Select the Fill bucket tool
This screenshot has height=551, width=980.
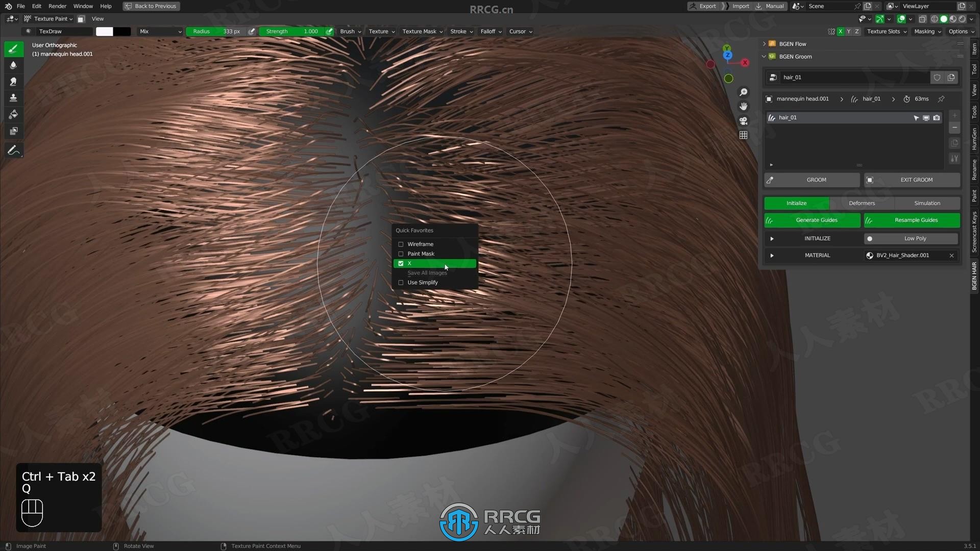tap(13, 114)
